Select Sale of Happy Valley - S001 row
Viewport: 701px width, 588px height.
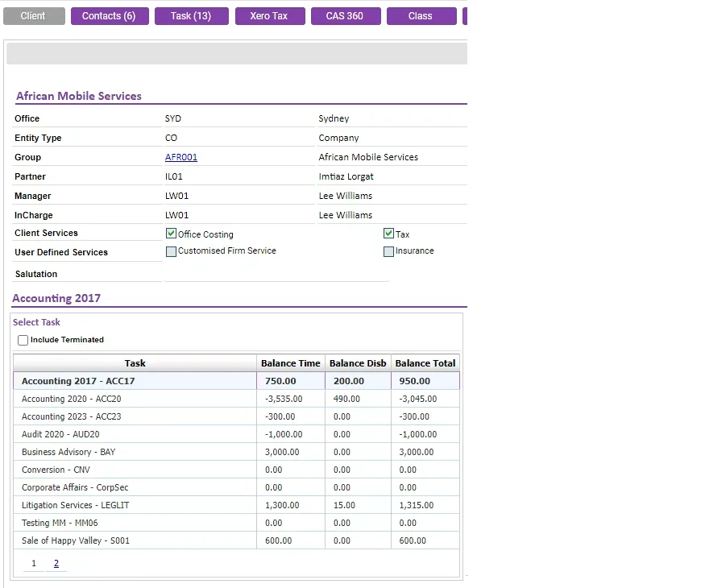[236, 540]
